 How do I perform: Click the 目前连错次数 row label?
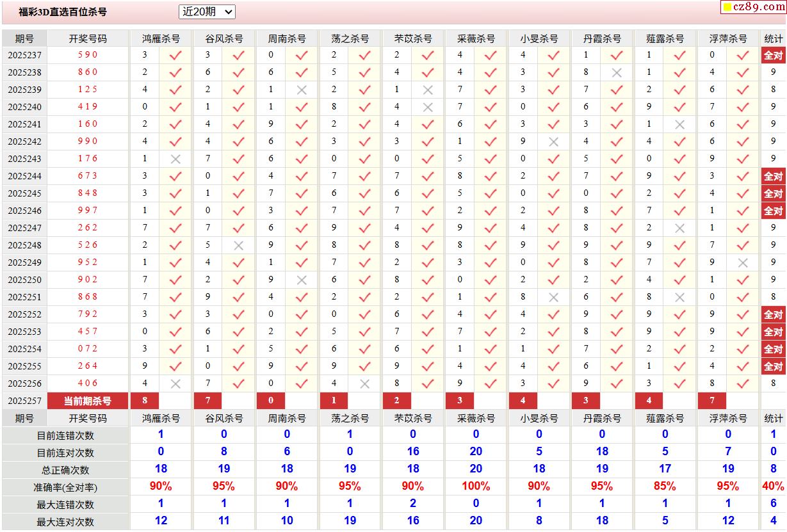tap(65, 435)
